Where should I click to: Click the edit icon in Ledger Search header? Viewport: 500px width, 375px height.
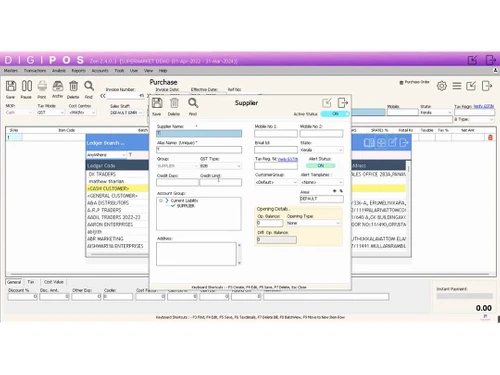[392, 143]
